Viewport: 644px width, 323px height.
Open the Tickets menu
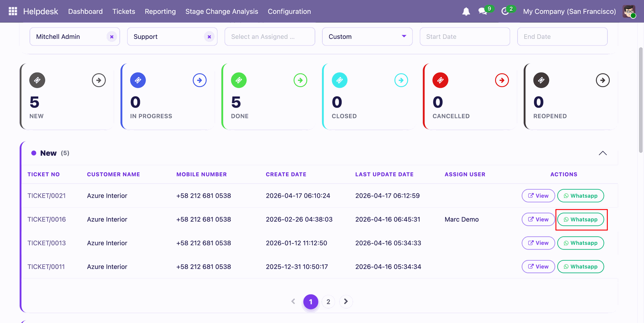(x=124, y=11)
